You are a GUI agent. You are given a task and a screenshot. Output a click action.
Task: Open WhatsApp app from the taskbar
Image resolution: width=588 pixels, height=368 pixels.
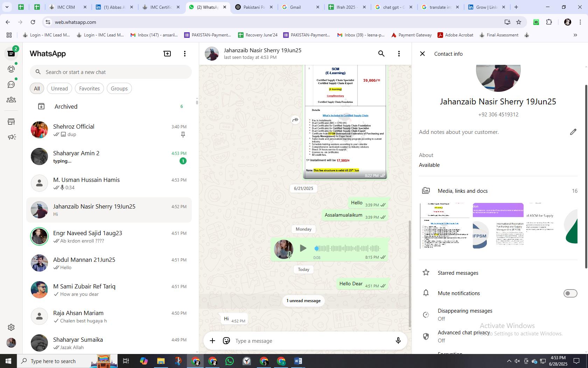[x=230, y=361]
